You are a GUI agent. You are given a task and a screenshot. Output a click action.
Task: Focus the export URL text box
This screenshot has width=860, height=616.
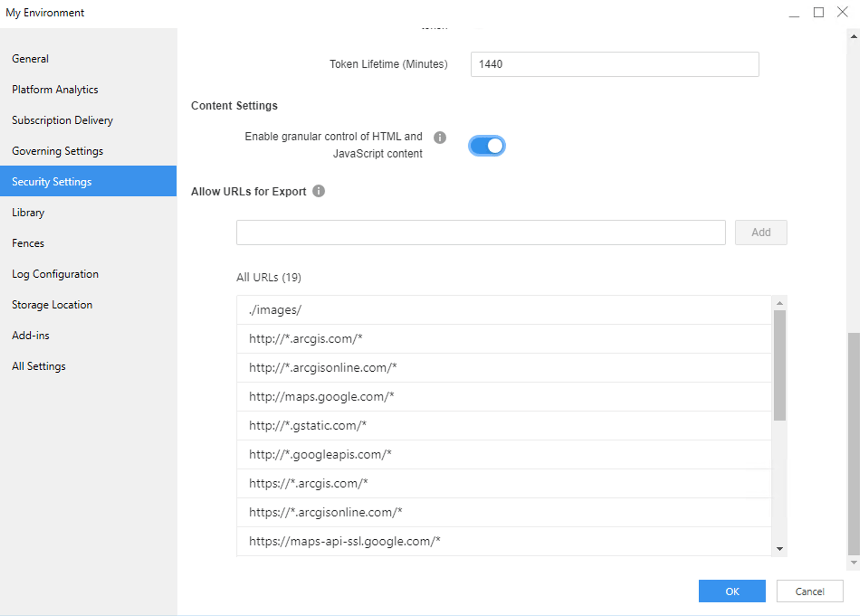click(481, 232)
